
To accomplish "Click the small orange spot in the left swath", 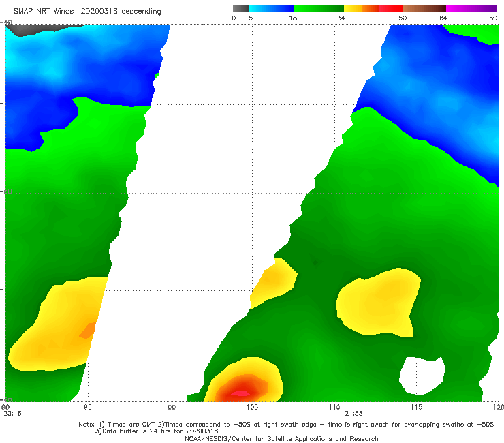I will (x=88, y=331).
